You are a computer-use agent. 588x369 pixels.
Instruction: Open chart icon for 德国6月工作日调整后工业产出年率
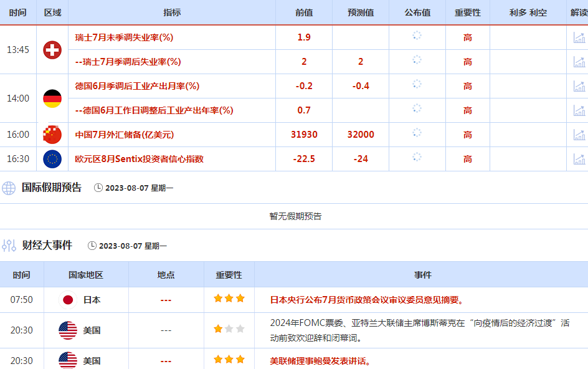[x=579, y=110]
